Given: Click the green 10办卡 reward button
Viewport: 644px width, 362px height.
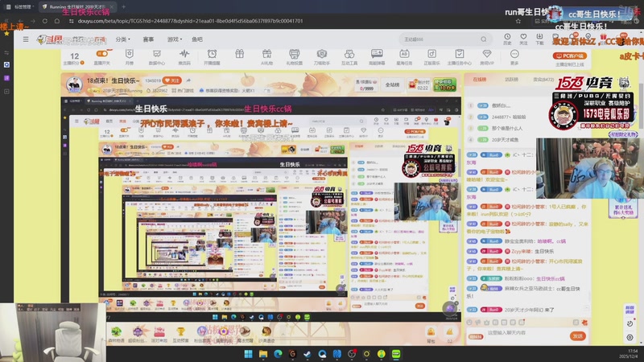Looking at the screenshot, I should tap(444, 85).
